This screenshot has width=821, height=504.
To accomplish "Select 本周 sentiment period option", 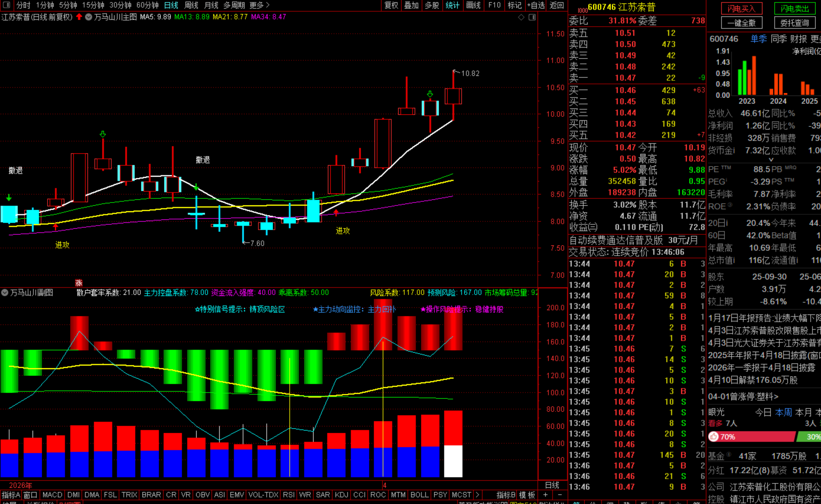I will pyautogui.click(x=783, y=412).
